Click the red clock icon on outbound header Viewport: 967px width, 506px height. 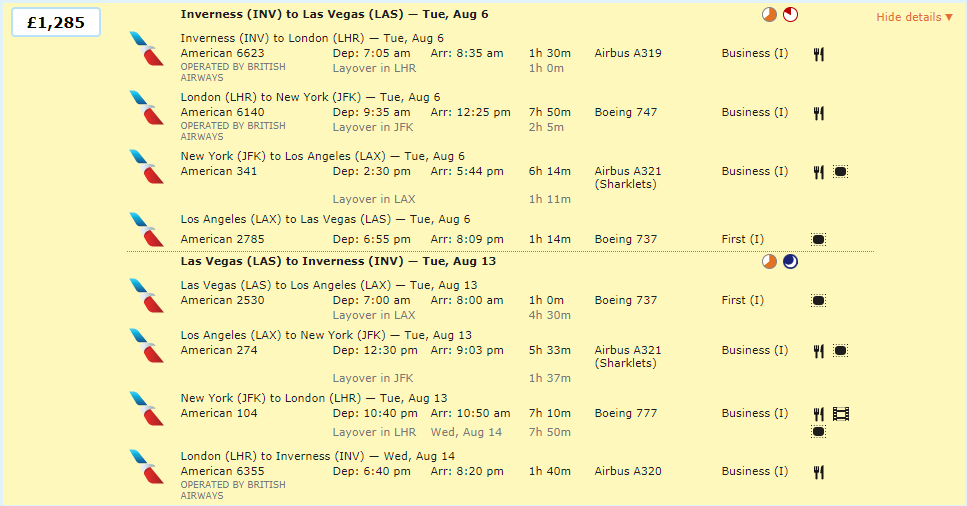coord(790,15)
